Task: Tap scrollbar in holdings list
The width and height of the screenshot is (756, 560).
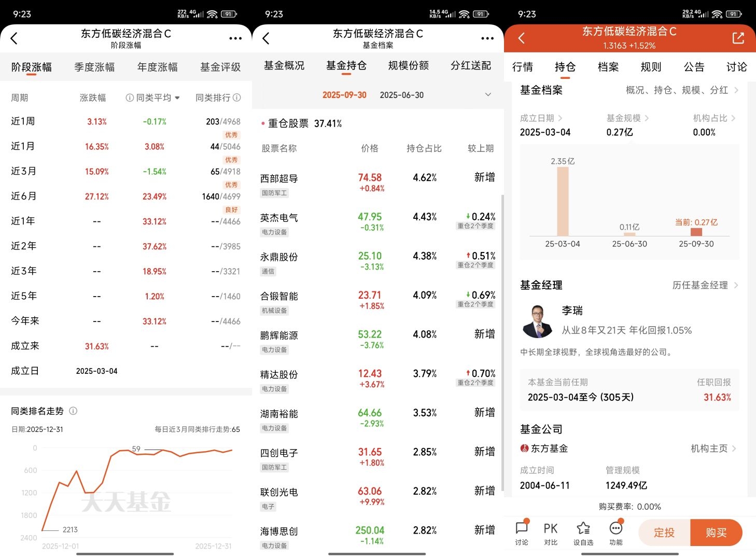Action: 501,342
